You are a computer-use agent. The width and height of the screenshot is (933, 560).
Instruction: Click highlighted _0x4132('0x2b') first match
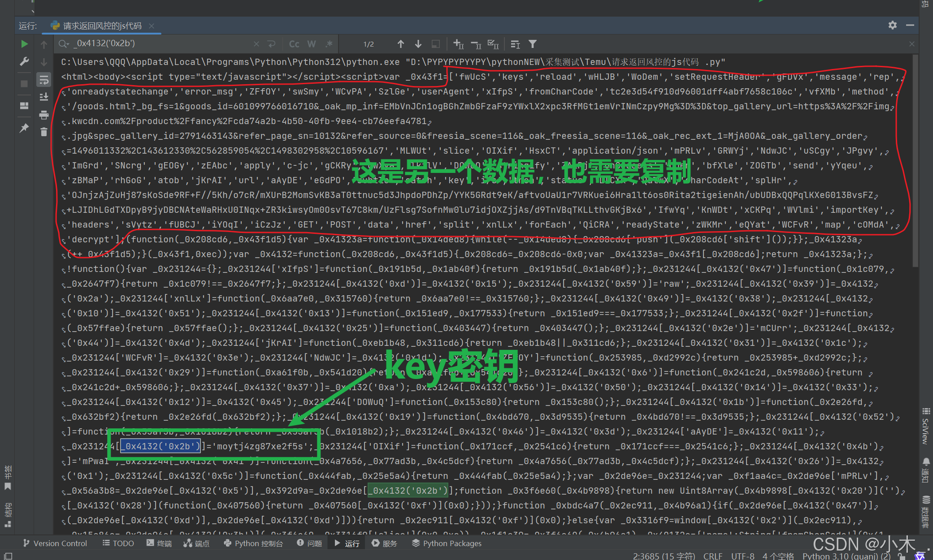click(161, 446)
